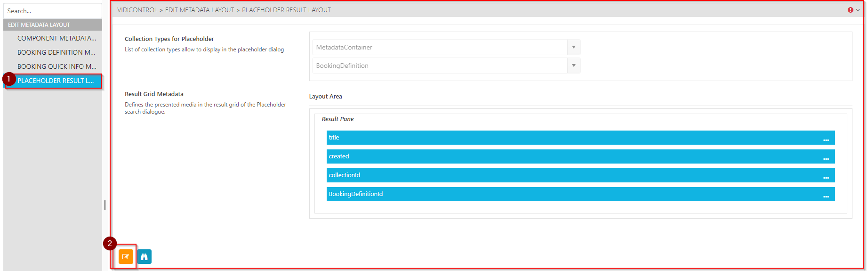Click Placeholder Result Layout breadcrumb
This screenshot has width=868, height=271.
[x=286, y=10]
